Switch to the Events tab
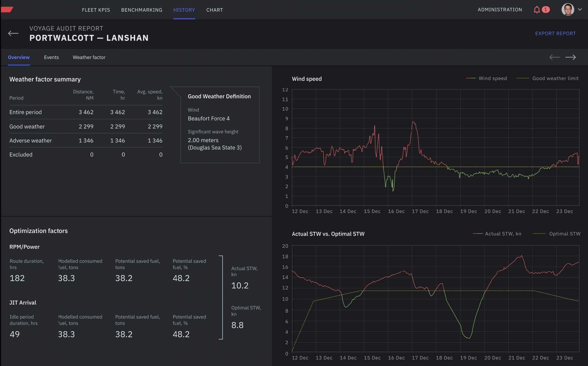The image size is (588, 366). [51, 57]
